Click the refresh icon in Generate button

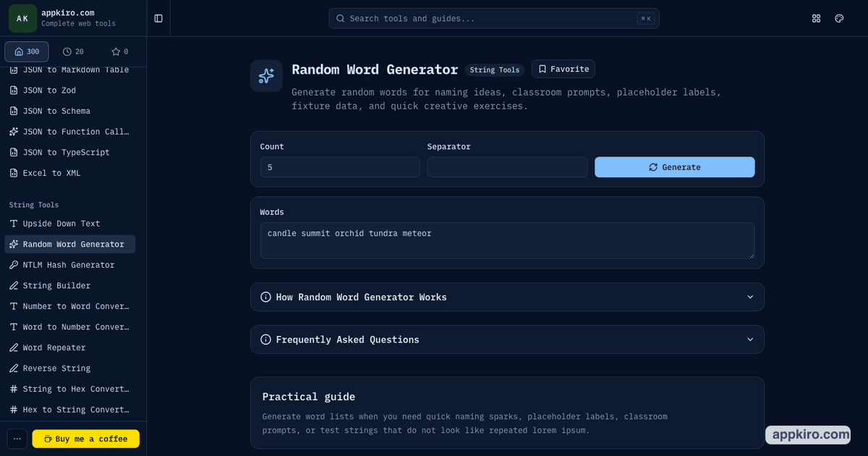pos(653,167)
